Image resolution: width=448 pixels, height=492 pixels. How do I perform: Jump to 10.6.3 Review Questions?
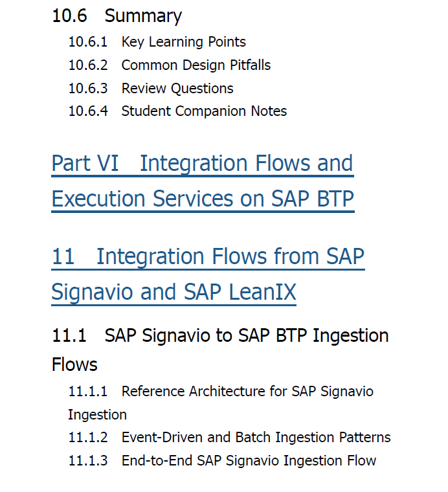[x=151, y=89]
